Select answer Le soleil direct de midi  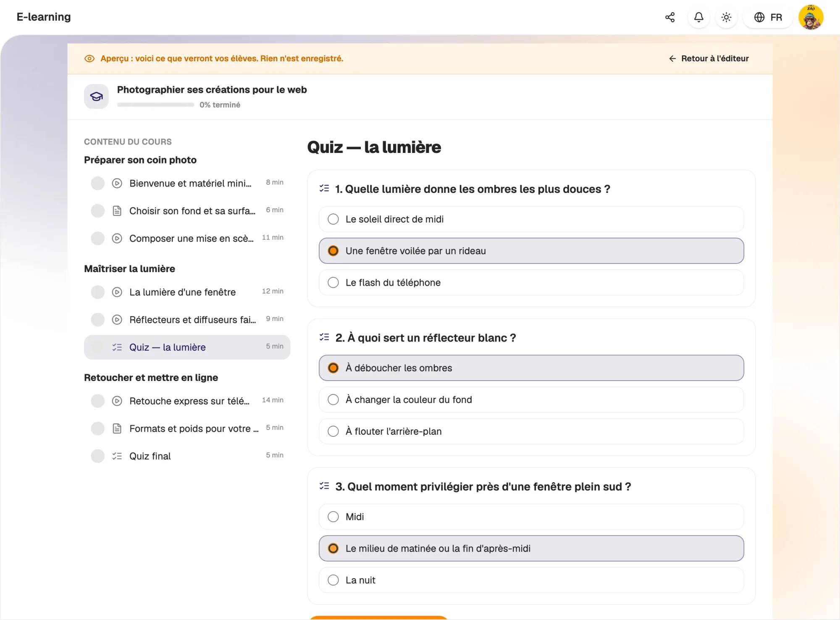pyautogui.click(x=531, y=219)
